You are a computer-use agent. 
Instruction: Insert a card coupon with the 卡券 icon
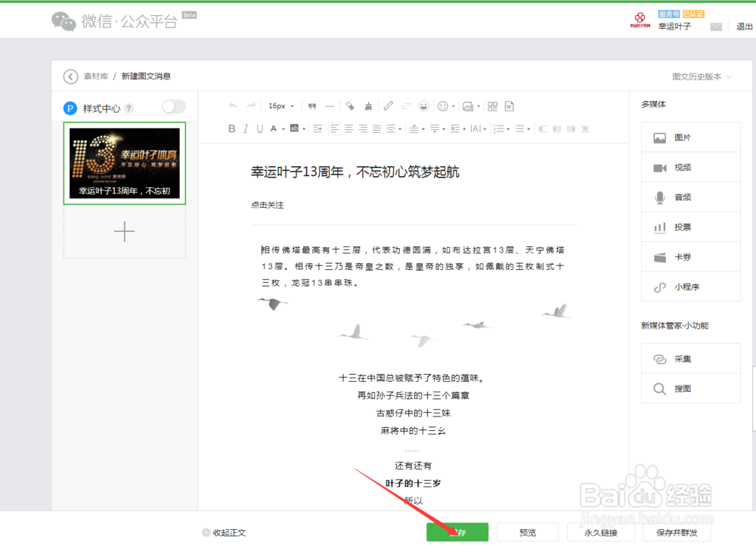(689, 256)
